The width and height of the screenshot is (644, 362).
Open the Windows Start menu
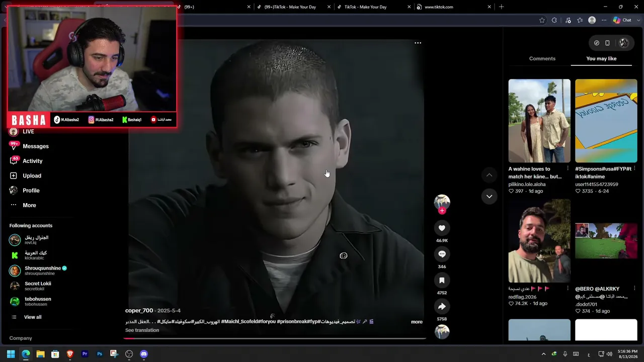[11, 354]
